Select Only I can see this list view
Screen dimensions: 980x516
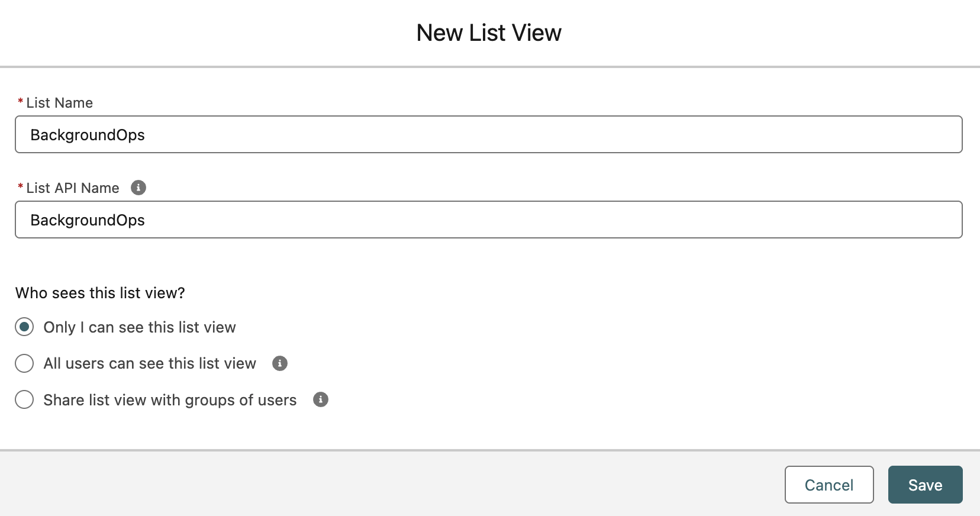tap(24, 327)
